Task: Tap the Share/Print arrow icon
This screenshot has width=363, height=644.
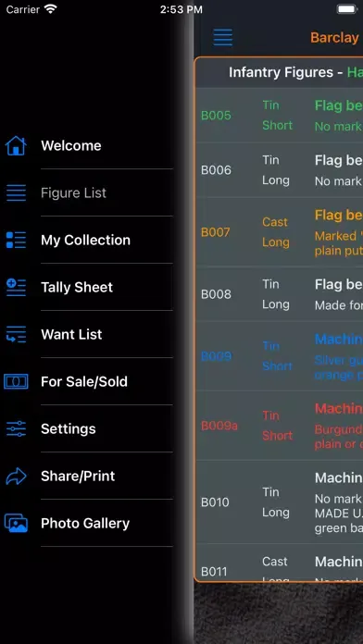Action: (16, 476)
